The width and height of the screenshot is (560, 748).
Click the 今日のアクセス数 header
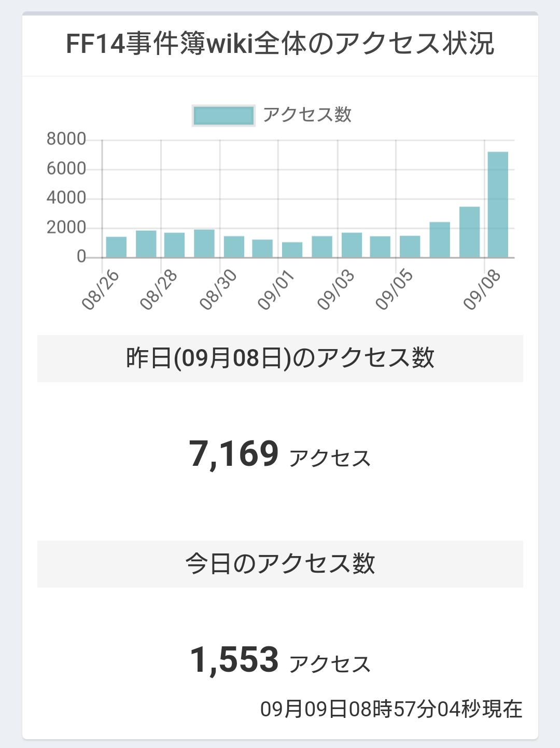280,564
